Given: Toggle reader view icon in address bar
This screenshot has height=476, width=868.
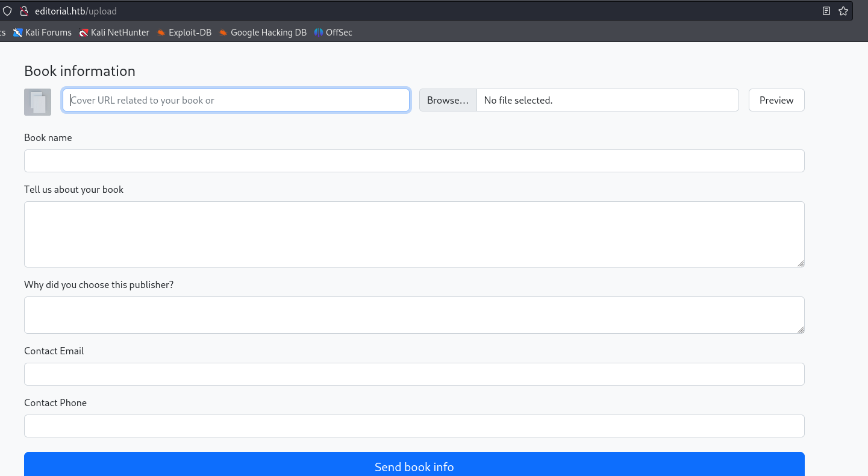Looking at the screenshot, I should (826, 11).
